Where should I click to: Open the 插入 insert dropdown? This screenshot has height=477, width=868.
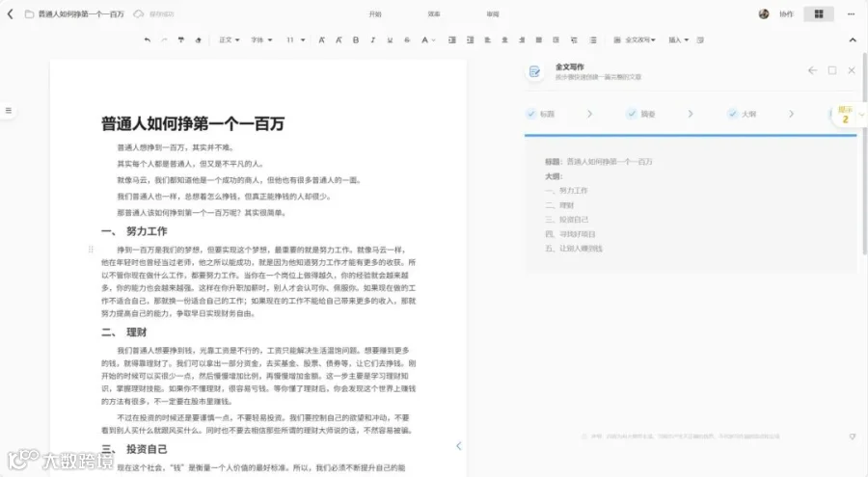point(679,40)
